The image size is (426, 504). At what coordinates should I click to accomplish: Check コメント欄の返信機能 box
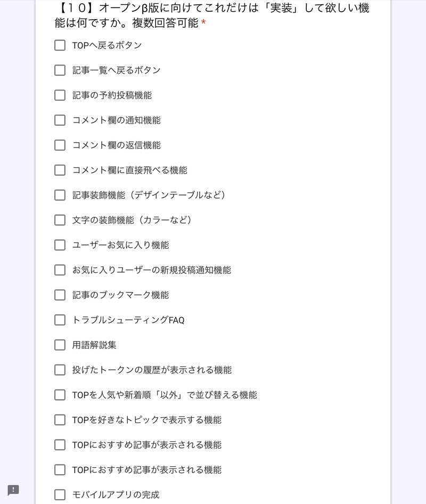pyautogui.click(x=60, y=145)
